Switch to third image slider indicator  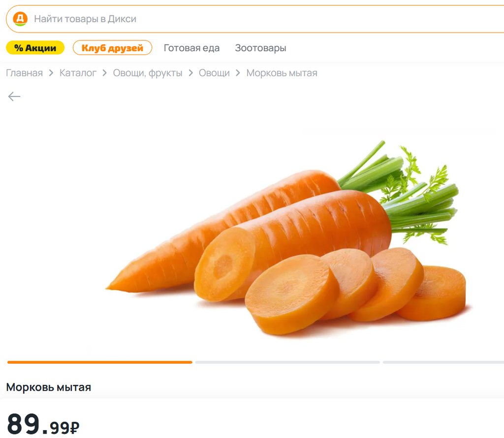coord(443,362)
